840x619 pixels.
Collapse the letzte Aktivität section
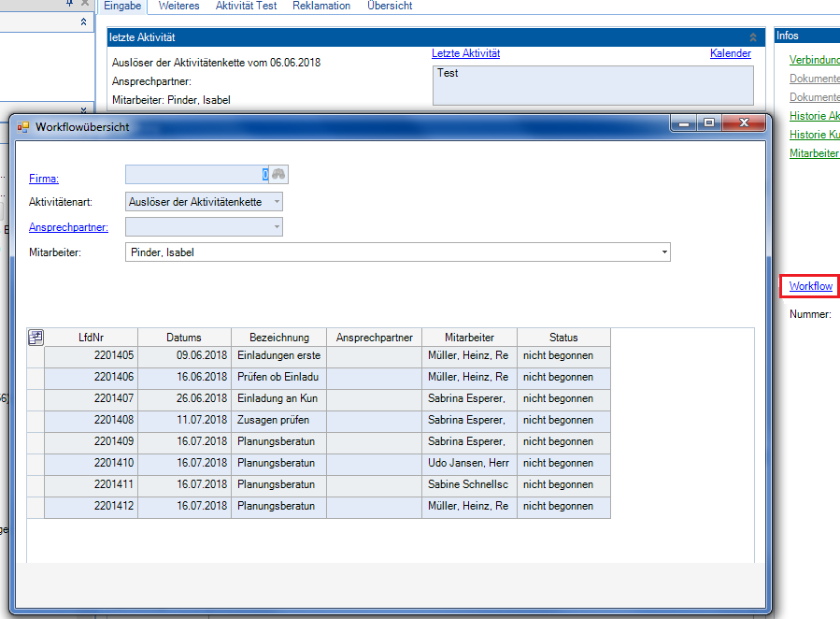pyautogui.click(x=753, y=37)
